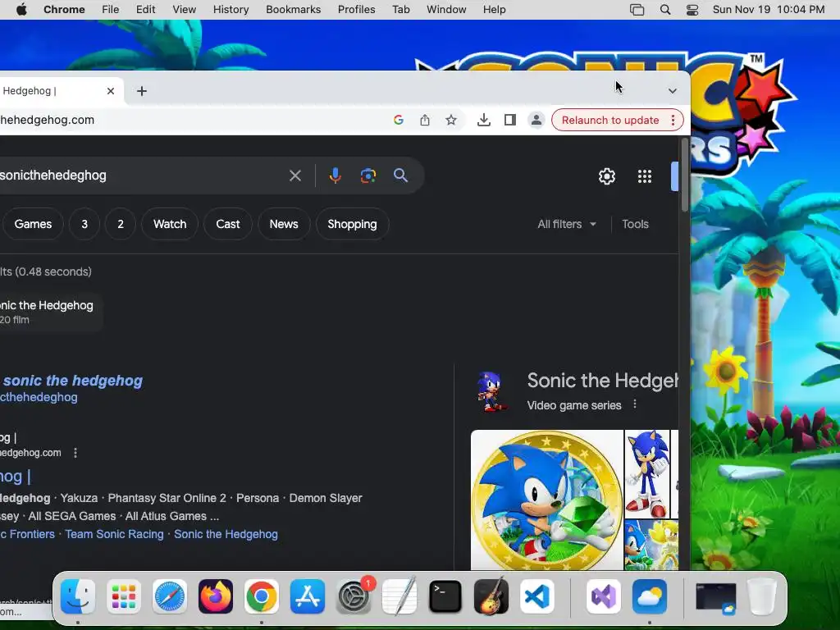
Task: Open standing Sonic image thumbnail
Action: [x=647, y=474]
